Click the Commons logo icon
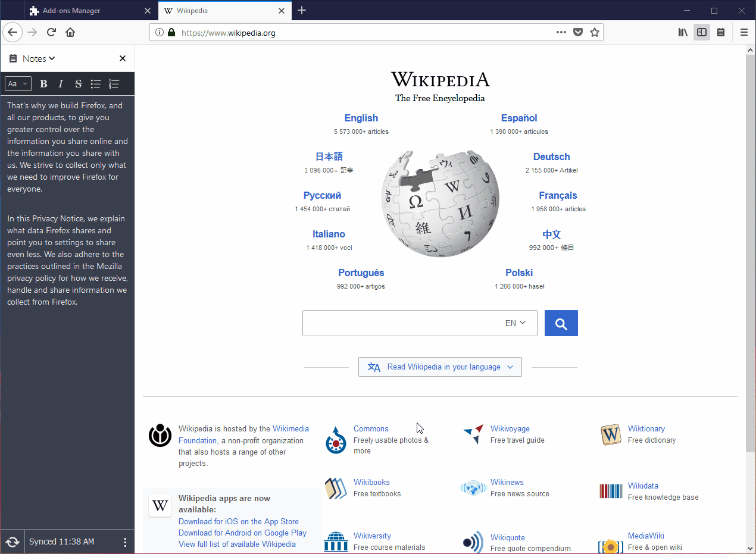The image size is (756, 554). (x=336, y=440)
